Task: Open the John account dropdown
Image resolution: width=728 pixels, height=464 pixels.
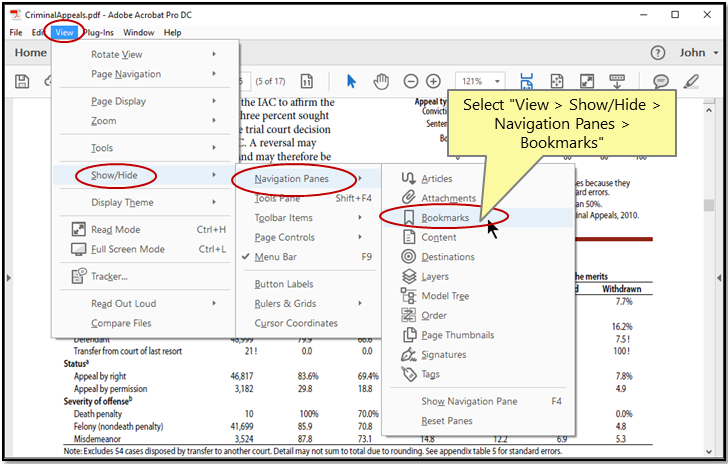Action: point(699,52)
